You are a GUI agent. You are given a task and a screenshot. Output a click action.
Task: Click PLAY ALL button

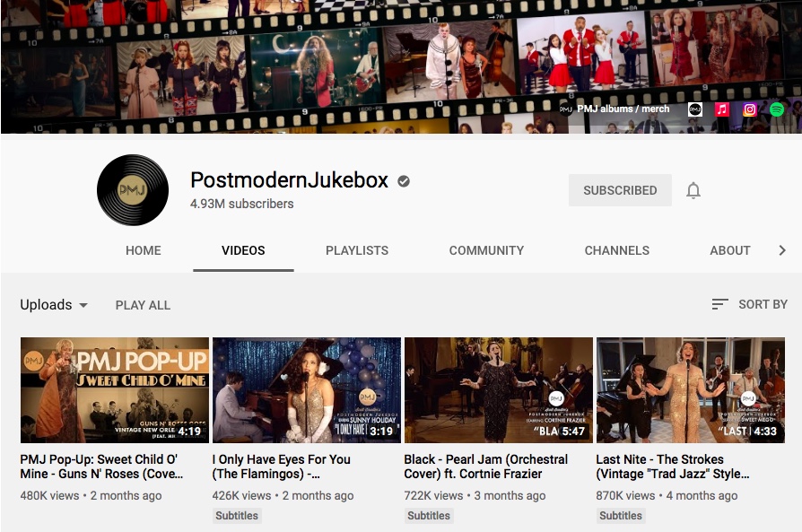[143, 305]
